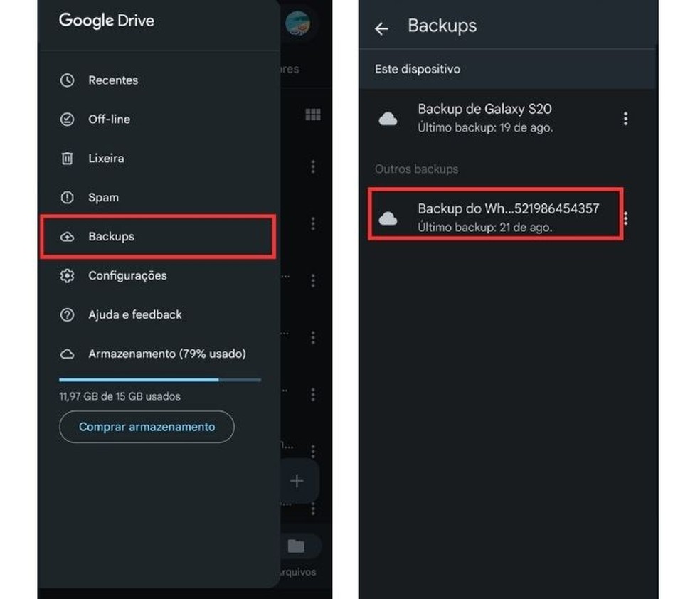Open Recentes in the Drive menu
This screenshot has width=700, height=599.
[x=159, y=80]
